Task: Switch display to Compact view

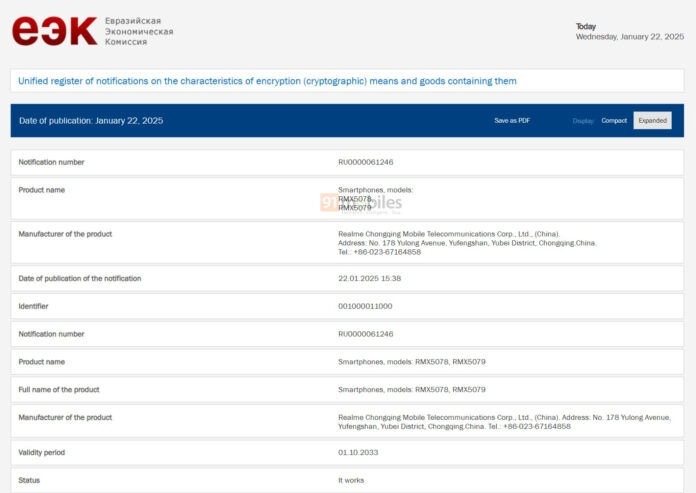Action: pyautogui.click(x=614, y=121)
